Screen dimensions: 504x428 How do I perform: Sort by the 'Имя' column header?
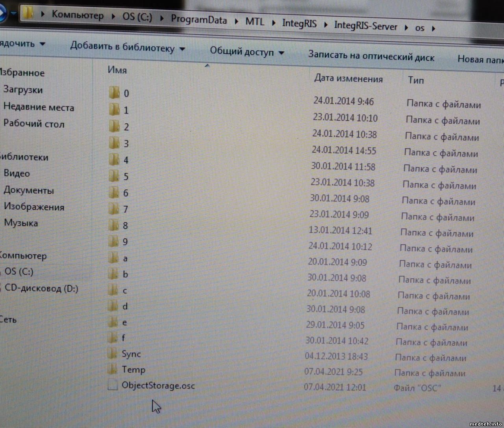[x=117, y=70]
